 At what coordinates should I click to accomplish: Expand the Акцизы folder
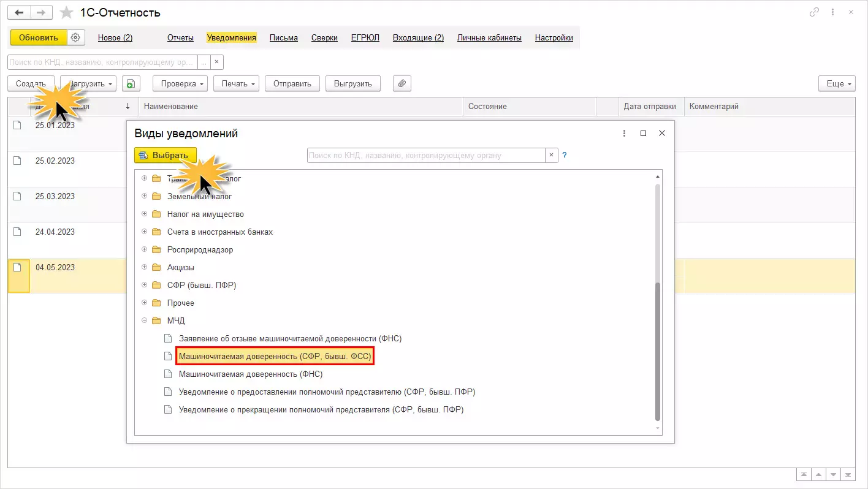(x=145, y=268)
